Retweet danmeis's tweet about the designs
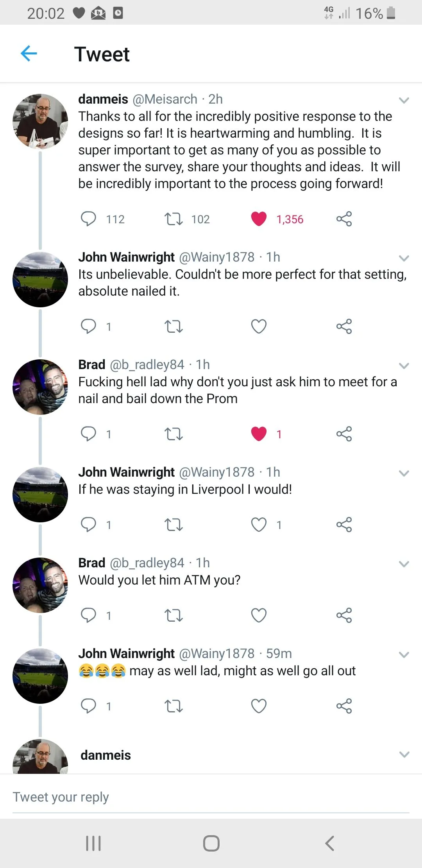 click(x=173, y=219)
